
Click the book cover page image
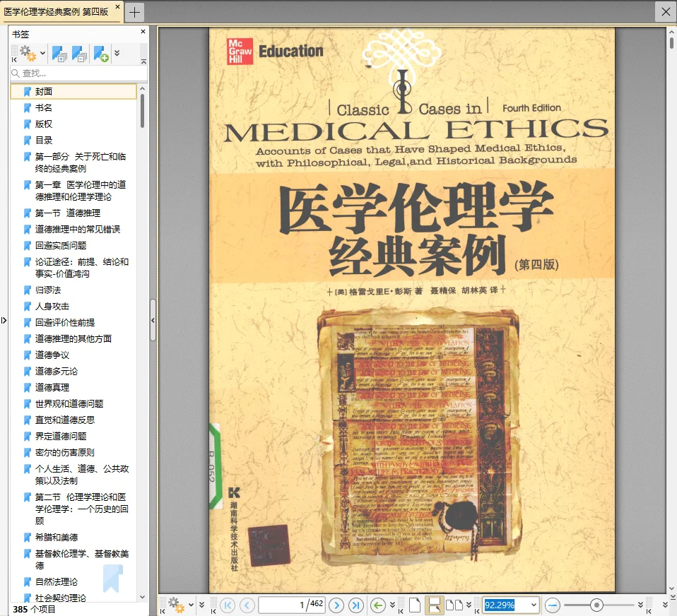click(412, 310)
